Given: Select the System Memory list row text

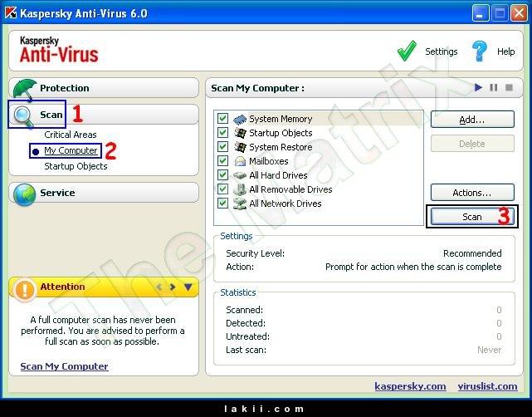Looking at the screenshot, I should point(281,119).
